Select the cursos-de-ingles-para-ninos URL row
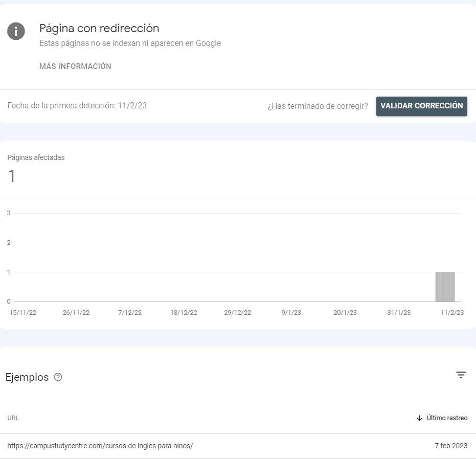476x460 pixels. tap(238, 446)
